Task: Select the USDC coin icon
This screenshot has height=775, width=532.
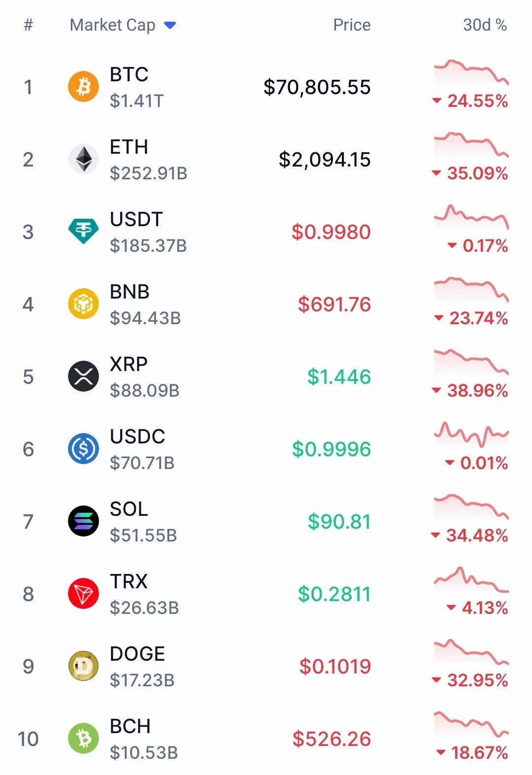Action: [x=83, y=449]
